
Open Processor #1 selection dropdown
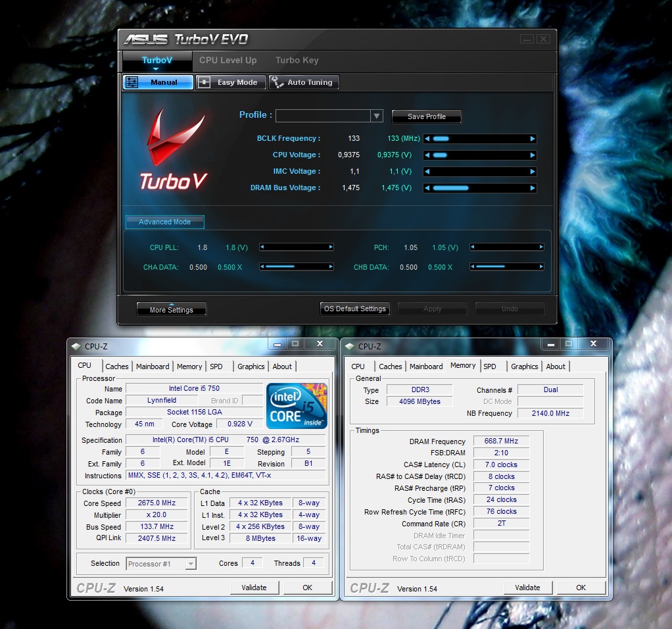[x=191, y=563]
